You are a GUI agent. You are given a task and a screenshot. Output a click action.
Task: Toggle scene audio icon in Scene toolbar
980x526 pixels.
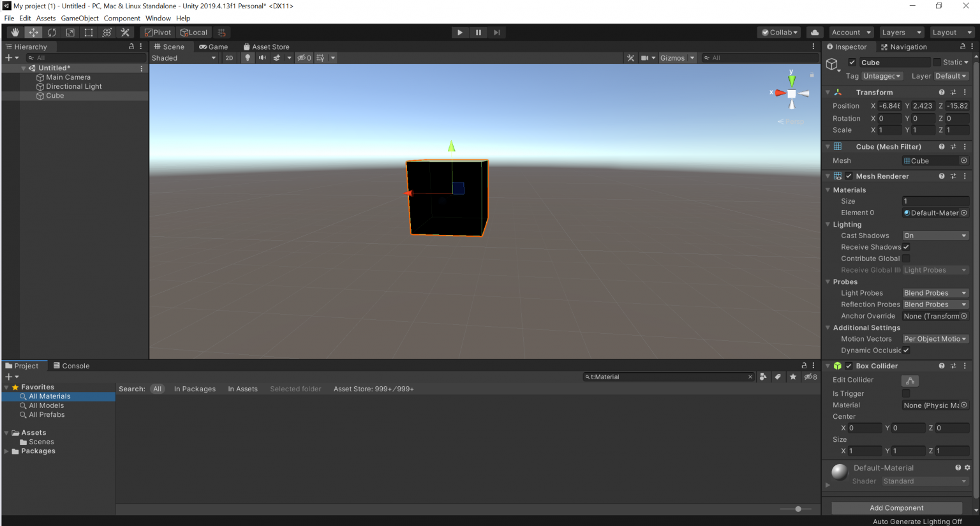tap(262, 57)
